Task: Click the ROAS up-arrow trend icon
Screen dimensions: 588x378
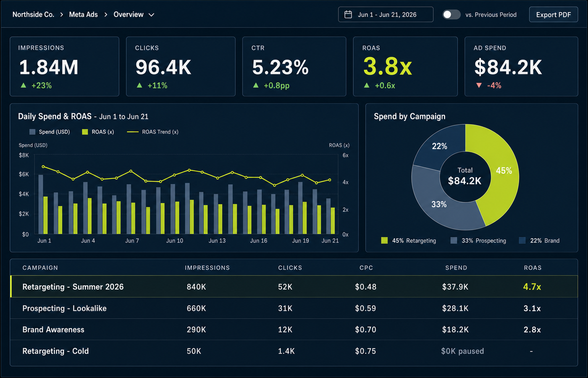Action: pos(367,85)
